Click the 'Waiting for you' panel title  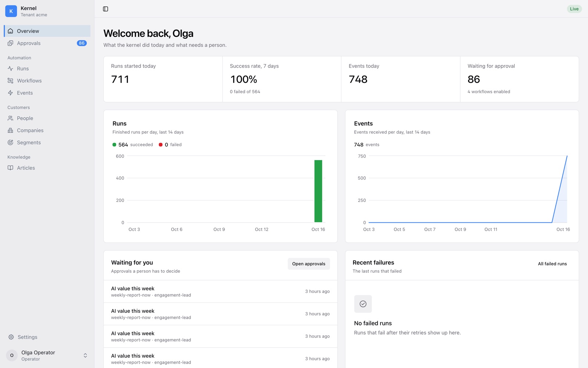tap(132, 262)
